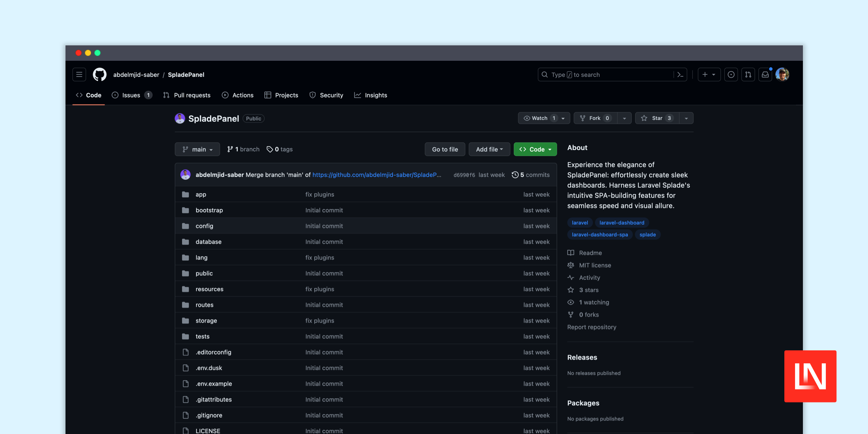Image resolution: width=868 pixels, height=434 pixels.
Task: Open the notifications inbox icon
Action: [765, 75]
